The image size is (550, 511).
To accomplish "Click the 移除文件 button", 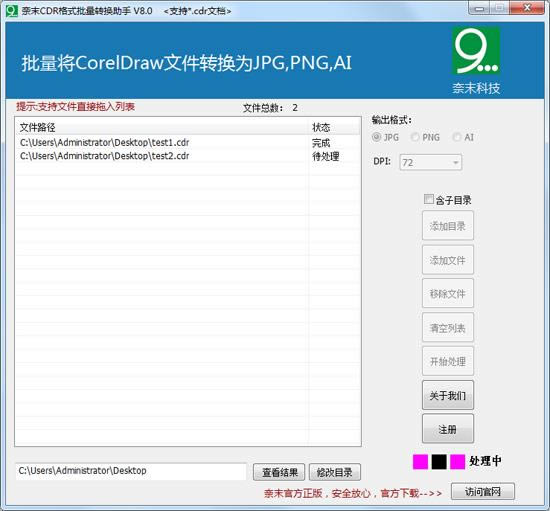I will pyautogui.click(x=448, y=294).
